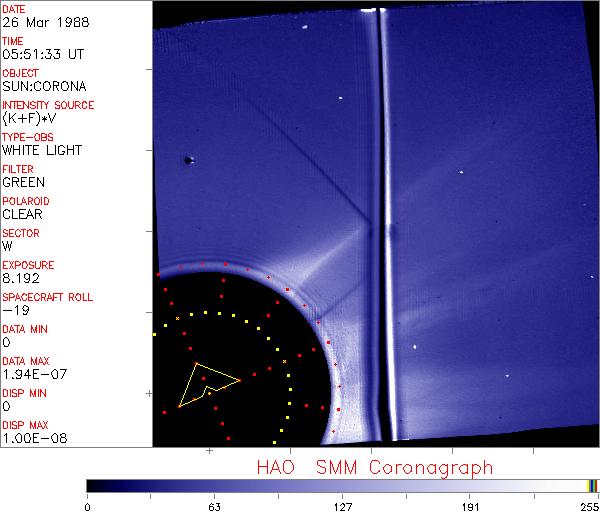Select the CLEAR polaroid value
The width and height of the screenshot is (600, 512).
click(x=23, y=214)
